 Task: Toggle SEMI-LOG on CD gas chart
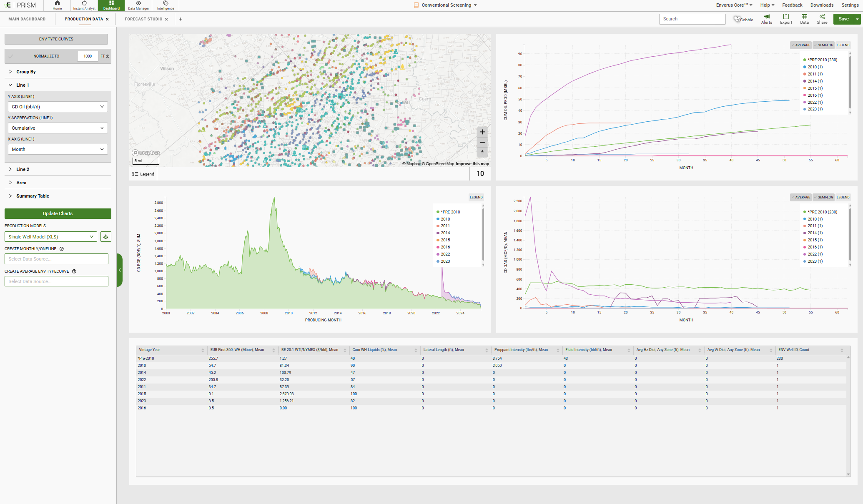click(x=823, y=197)
